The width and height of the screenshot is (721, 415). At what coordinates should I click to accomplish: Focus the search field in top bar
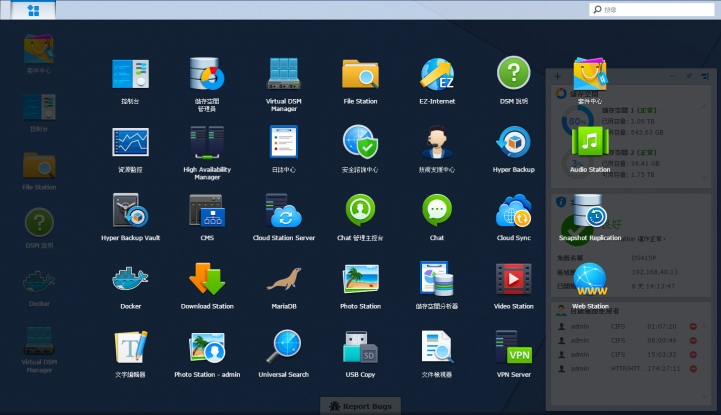[x=652, y=9]
